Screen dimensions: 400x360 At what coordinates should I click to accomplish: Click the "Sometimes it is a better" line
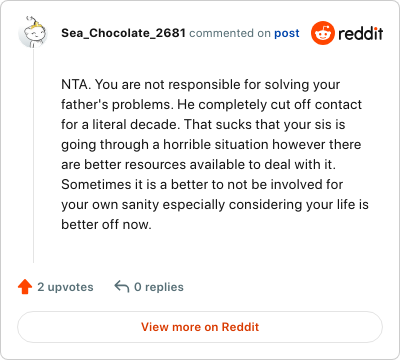pos(202,184)
